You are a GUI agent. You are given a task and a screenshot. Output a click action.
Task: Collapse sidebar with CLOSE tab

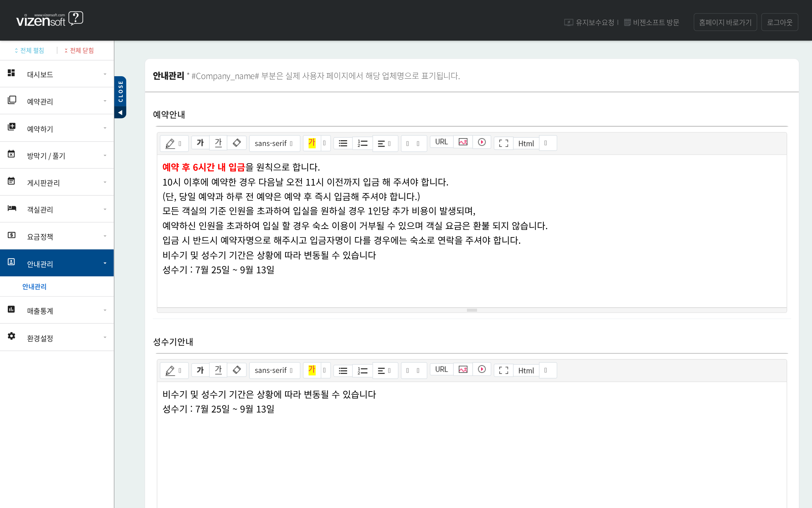coord(120,97)
